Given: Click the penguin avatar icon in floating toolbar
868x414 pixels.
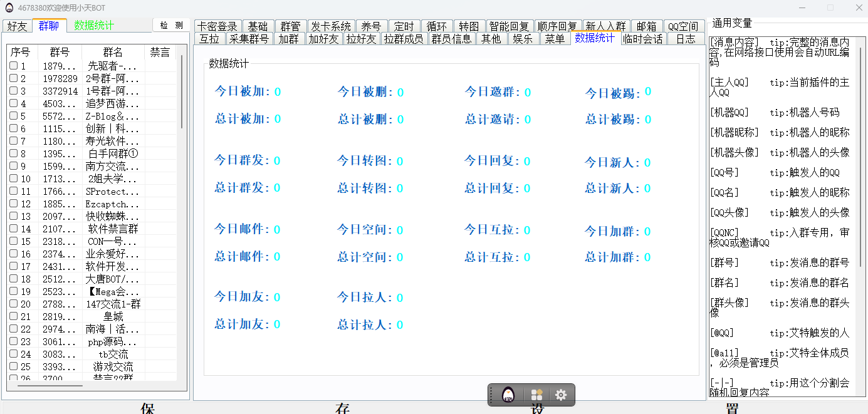Looking at the screenshot, I should (x=508, y=395).
